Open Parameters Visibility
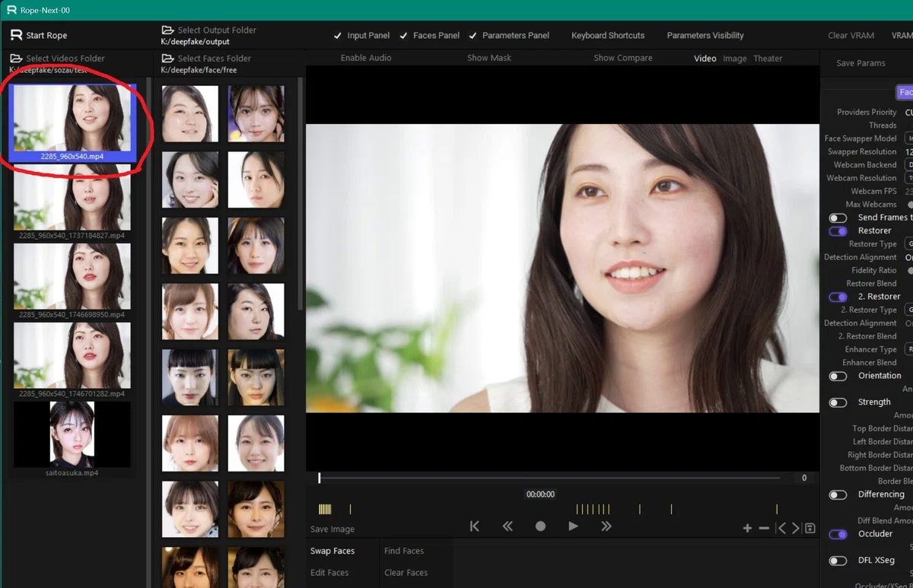 pyautogui.click(x=705, y=36)
